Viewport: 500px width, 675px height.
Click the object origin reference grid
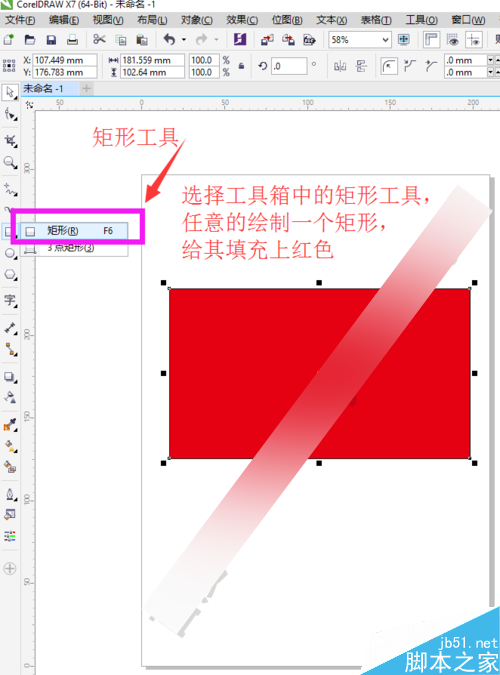9,66
